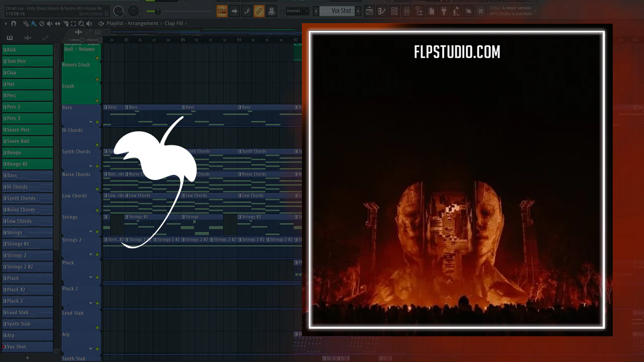Image resolution: width=644 pixels, height=362 pixels.
Task: Select the magnet snap icon in playlist toolbar
Action: [14, 23]
